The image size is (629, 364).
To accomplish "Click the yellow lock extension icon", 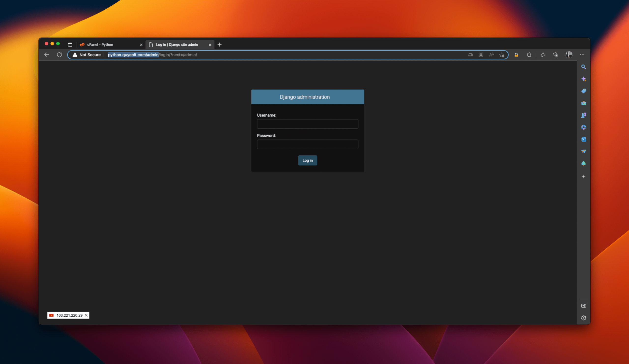I will [516, 55].
